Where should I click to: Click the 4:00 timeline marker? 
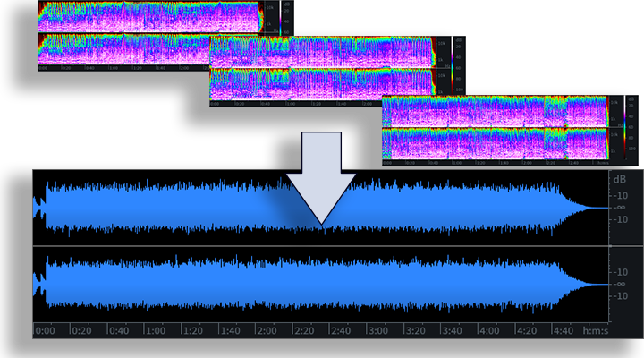(x=489, y=330)
